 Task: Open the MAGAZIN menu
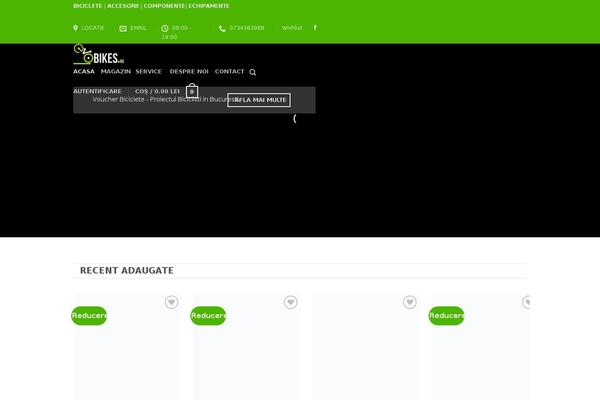click(x=116, y=72)
